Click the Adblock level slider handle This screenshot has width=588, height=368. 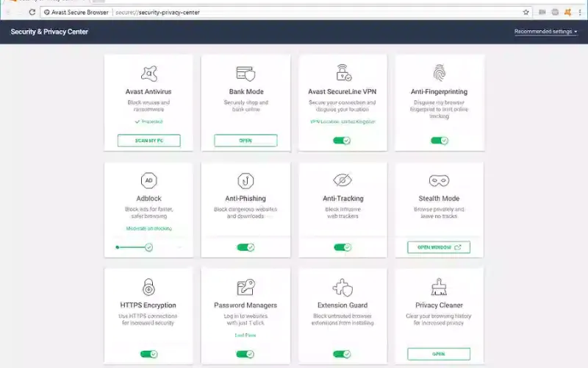coord(149,247)
